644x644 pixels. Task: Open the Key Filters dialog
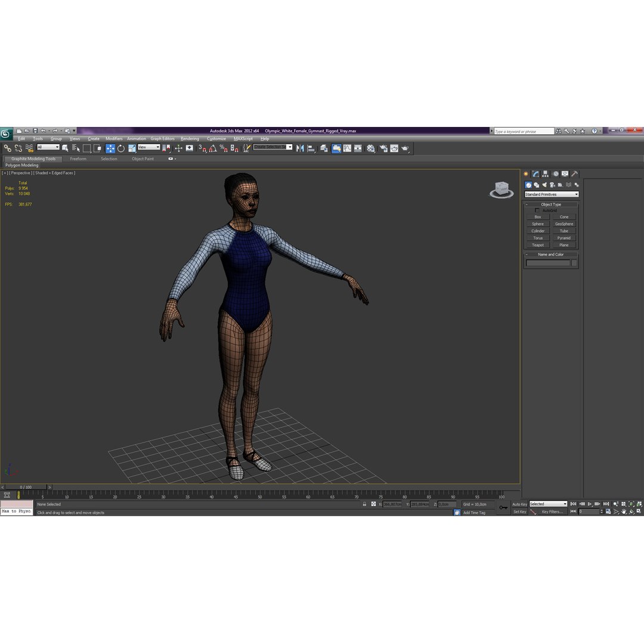(x=552, y=512)
